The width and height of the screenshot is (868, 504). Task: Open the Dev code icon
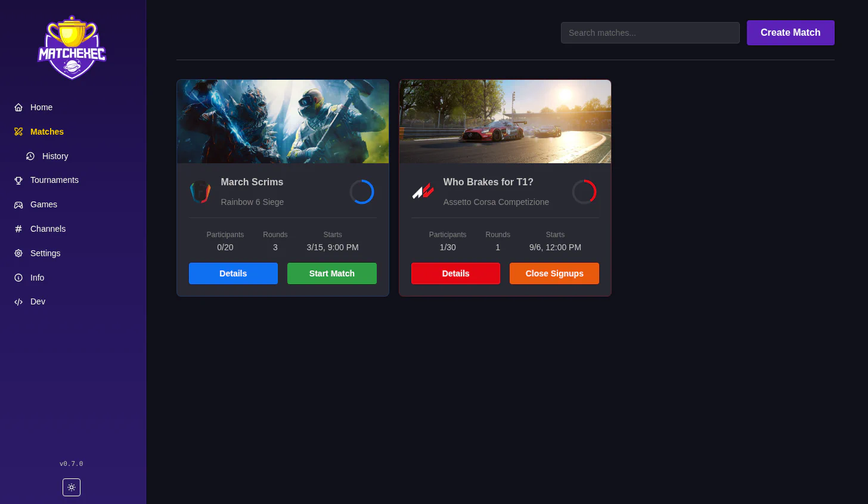click(x=18, y=301)
